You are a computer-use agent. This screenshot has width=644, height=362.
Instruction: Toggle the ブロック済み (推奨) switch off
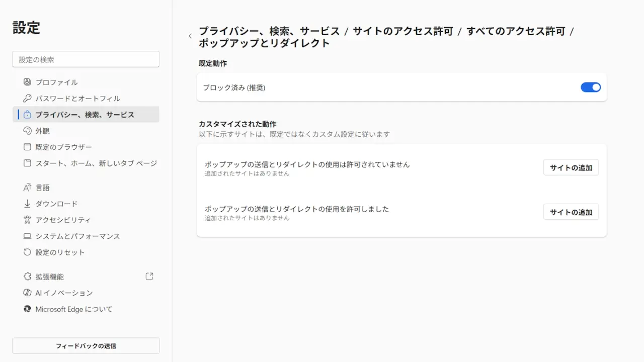click(591, 87)
